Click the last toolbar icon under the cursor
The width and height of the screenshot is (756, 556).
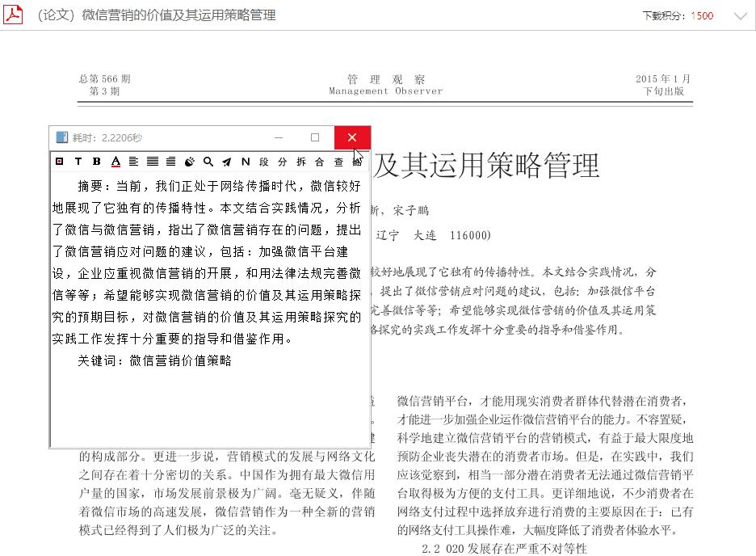(x=357, y=162)
